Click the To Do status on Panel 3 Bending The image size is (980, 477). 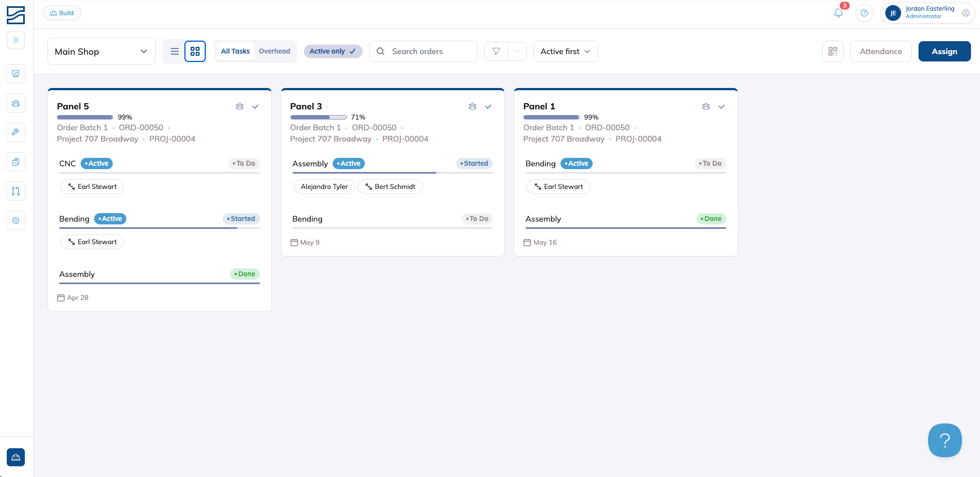pyautogui.click(x=477, y=219)
